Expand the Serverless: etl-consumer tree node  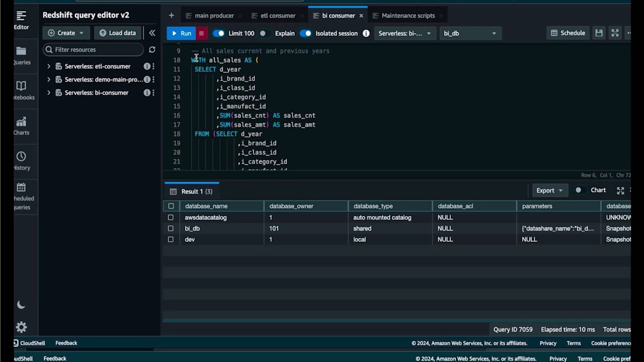pyautogui.click(x=49, y=67)
